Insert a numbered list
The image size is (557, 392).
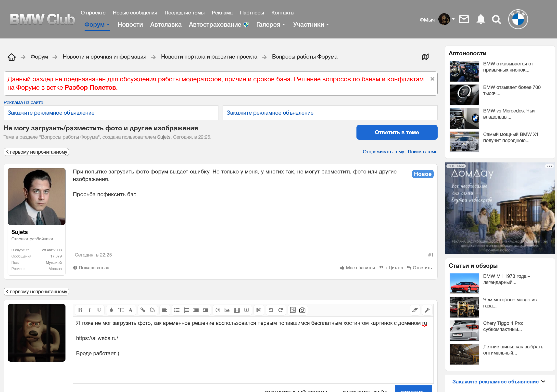[186, 310]
